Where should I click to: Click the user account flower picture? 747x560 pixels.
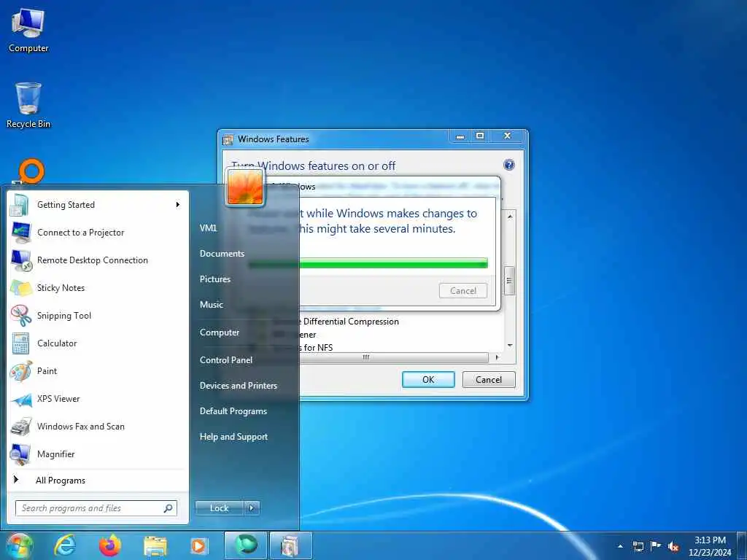[x=245, y=187]
